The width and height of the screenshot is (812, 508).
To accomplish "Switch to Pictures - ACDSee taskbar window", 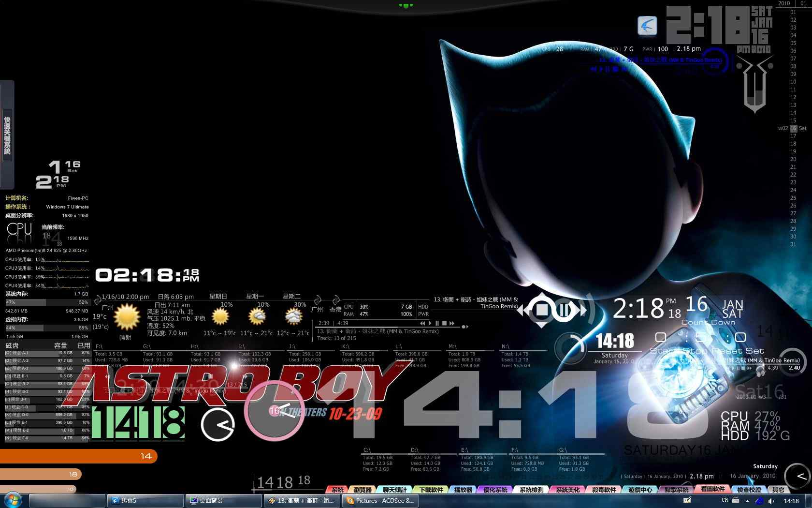I will click(x=381, y=501).
